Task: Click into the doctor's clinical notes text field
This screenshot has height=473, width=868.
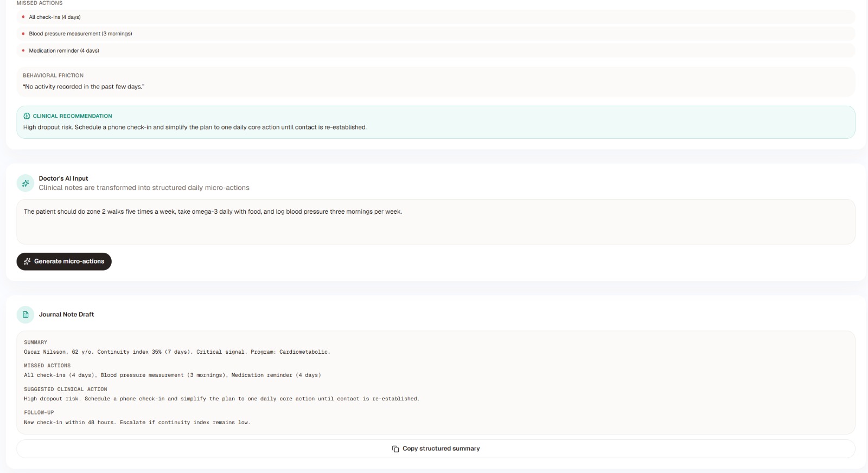Action: pos(436,222)
